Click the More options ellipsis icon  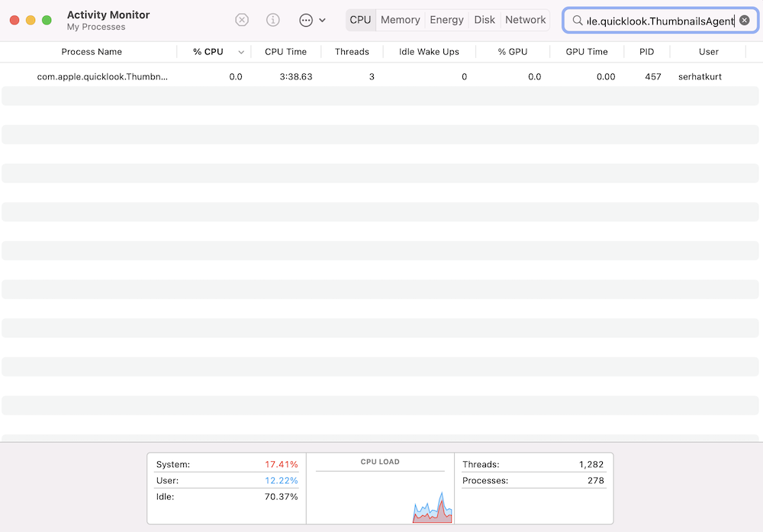[306, 21]
